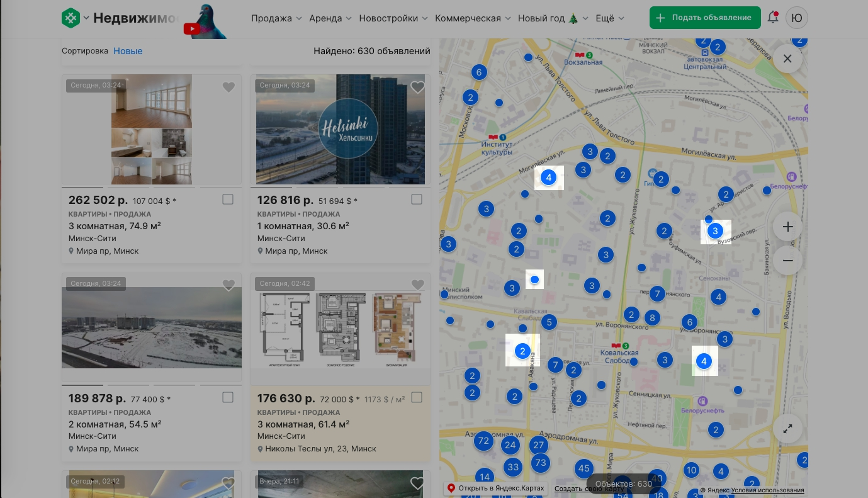Tick compare checkbox on the 189 878 р. listing
Screen dimensions: 868x498
[x=228, y=398]
